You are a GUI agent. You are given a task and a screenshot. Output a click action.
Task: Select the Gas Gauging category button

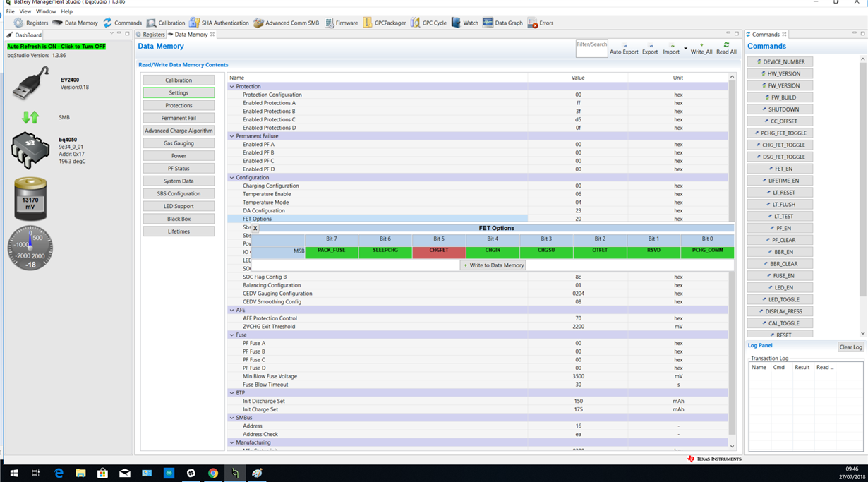(179, 143)
